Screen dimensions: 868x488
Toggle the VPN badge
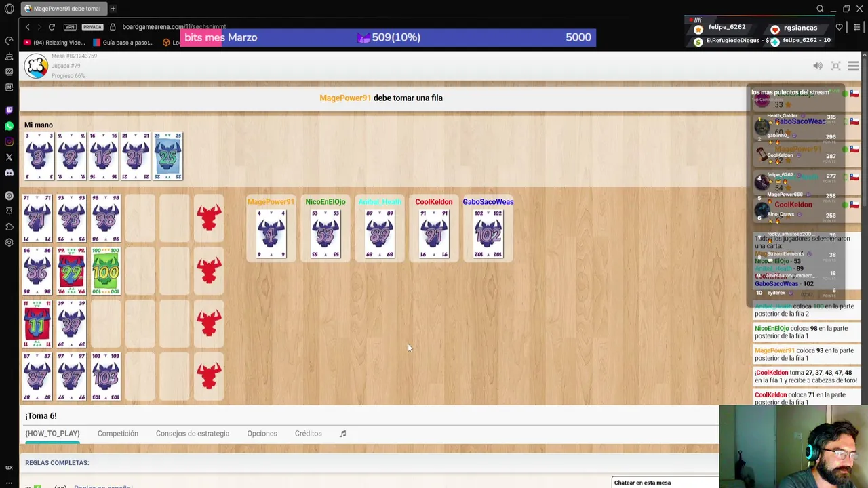(70, 27)
